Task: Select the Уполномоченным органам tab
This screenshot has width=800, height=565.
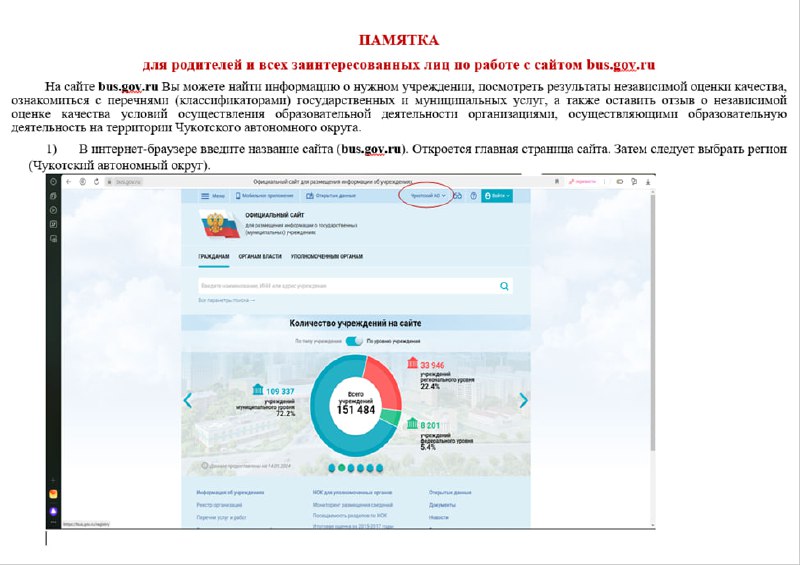Action: 327,257
